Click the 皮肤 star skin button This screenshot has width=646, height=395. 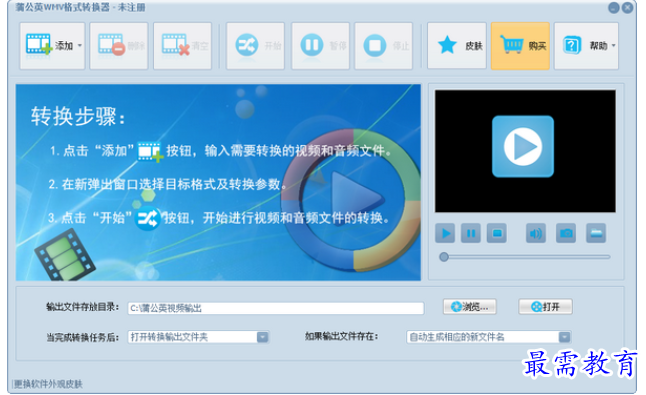point(457,45)
